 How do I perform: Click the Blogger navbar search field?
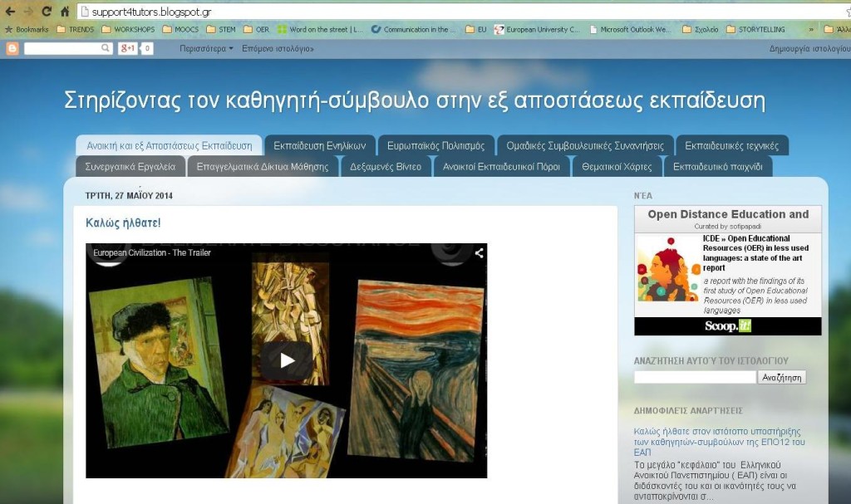(61, 49)
